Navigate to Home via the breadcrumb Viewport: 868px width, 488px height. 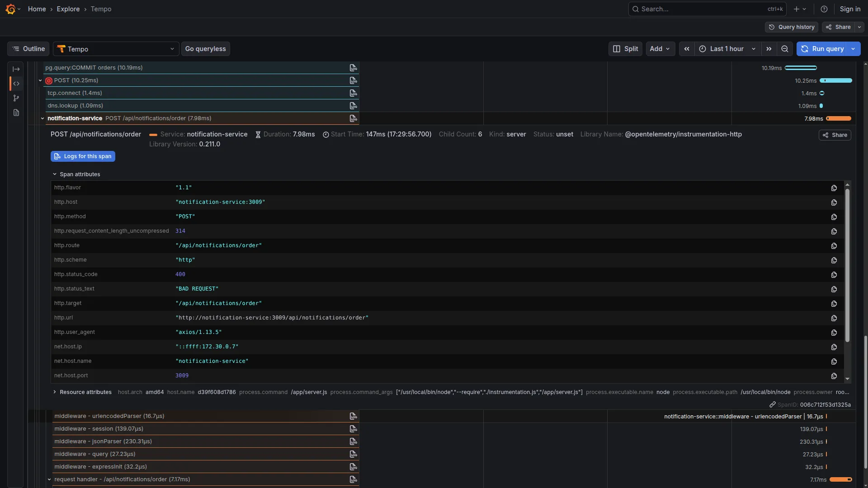click(37, 9)
